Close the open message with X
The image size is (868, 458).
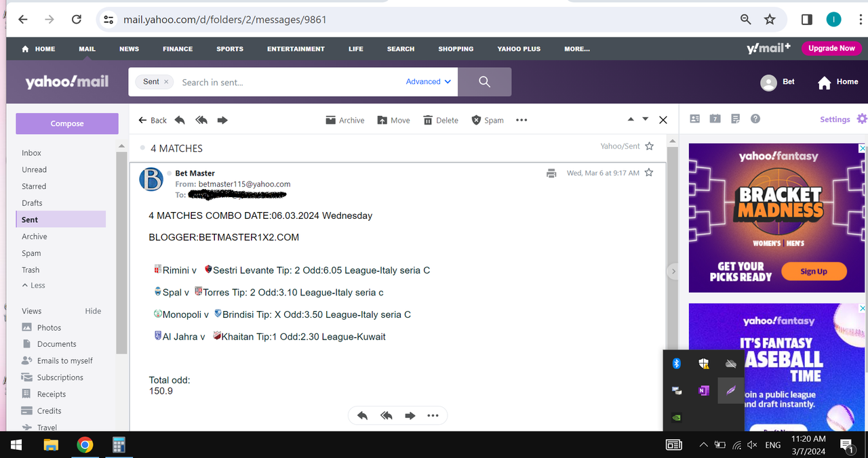pos(663,120)
